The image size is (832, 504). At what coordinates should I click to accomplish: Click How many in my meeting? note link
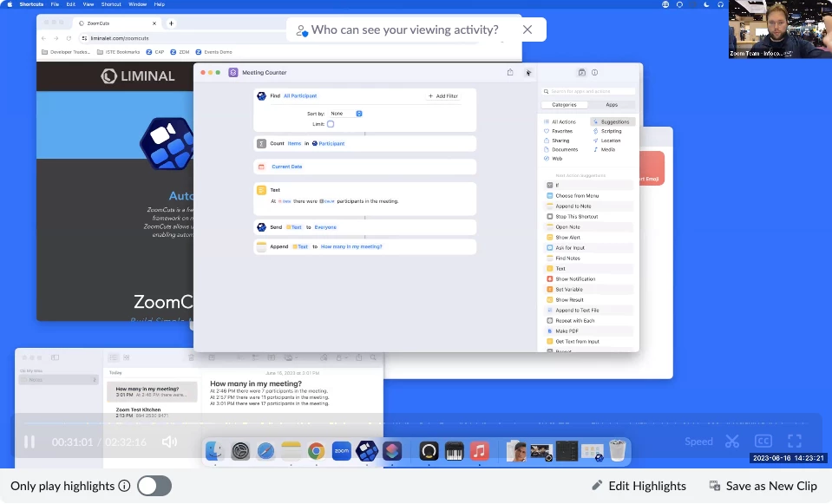(351, 246)
